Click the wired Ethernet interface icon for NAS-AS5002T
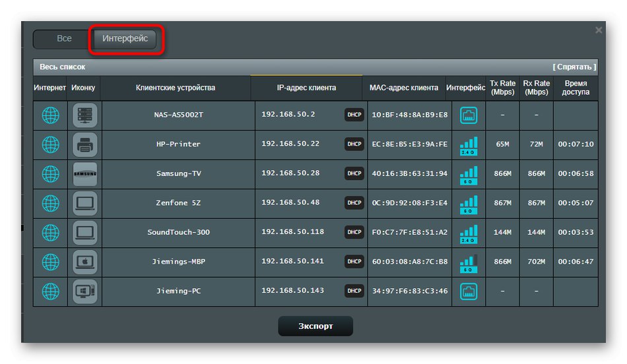 (469, 115)
